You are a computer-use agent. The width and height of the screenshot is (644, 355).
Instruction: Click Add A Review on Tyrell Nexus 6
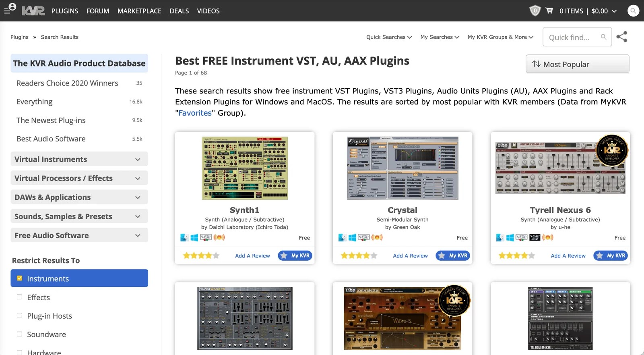pos(568,255)
